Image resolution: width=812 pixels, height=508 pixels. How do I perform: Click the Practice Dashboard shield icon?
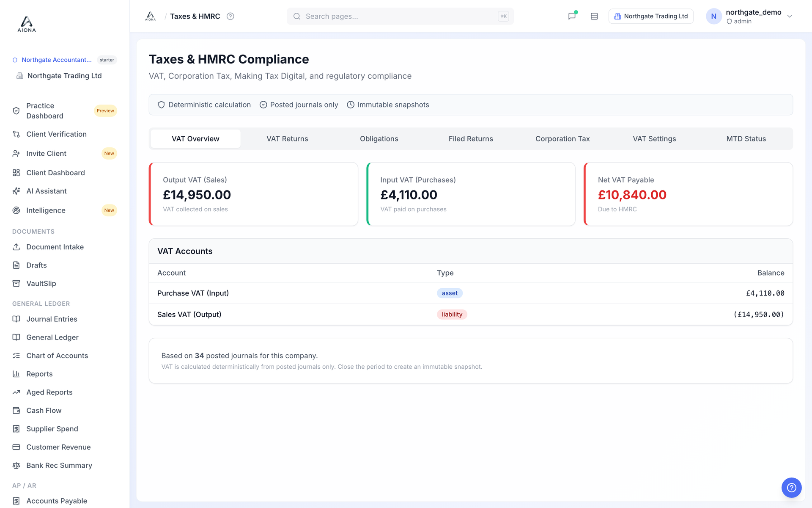point(16,110)
